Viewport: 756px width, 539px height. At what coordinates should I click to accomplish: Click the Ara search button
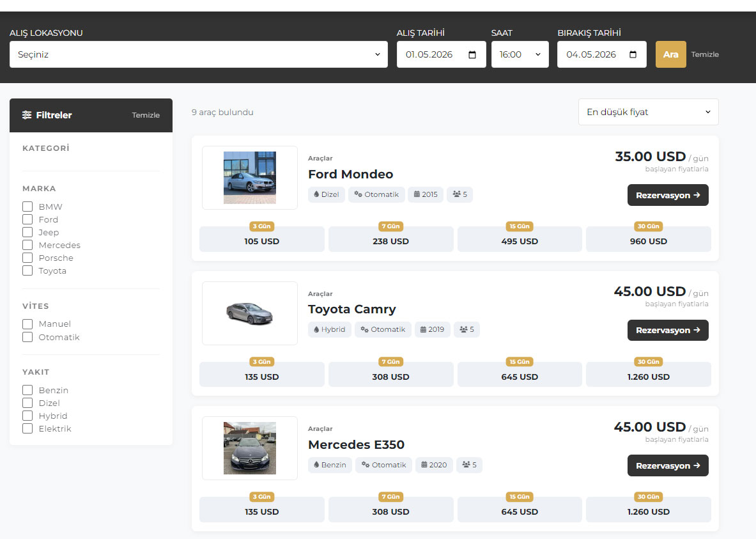point(670,54)
